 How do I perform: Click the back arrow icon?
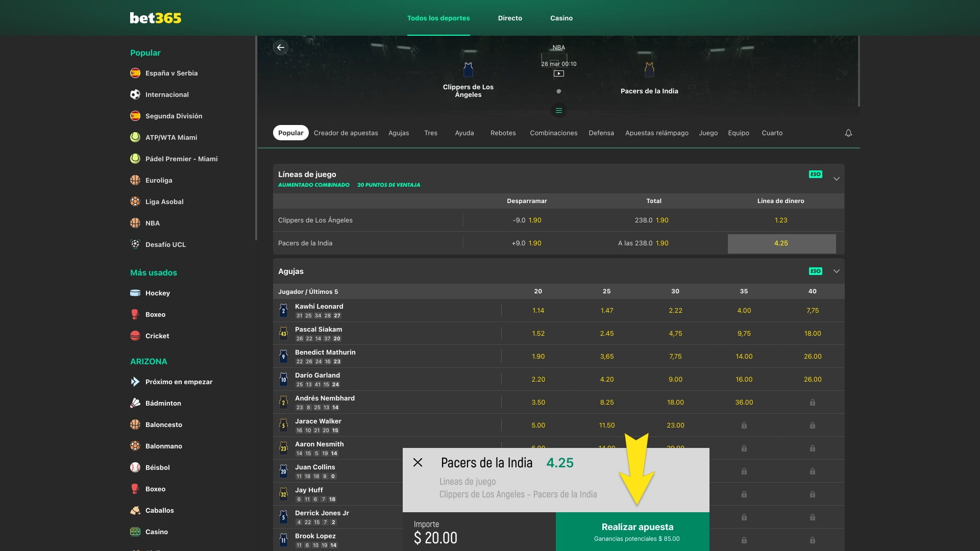tap(280, 47)
